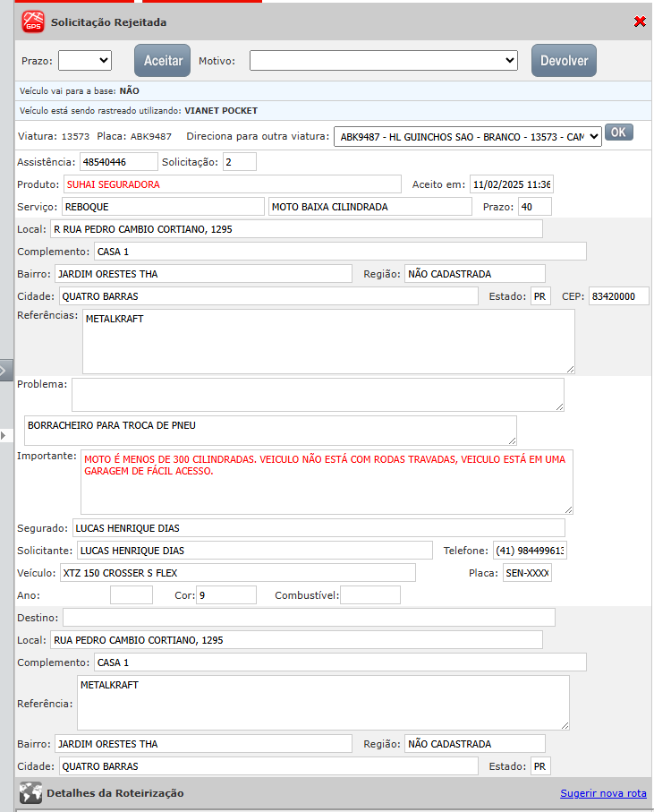
Task: Click the Assistência number field
Action: point(117,162)
